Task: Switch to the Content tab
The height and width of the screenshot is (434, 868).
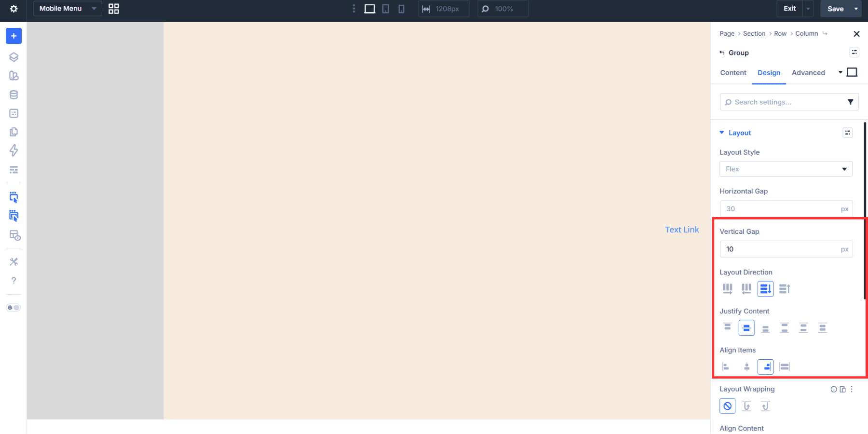Action: click(x=733, y=72)
